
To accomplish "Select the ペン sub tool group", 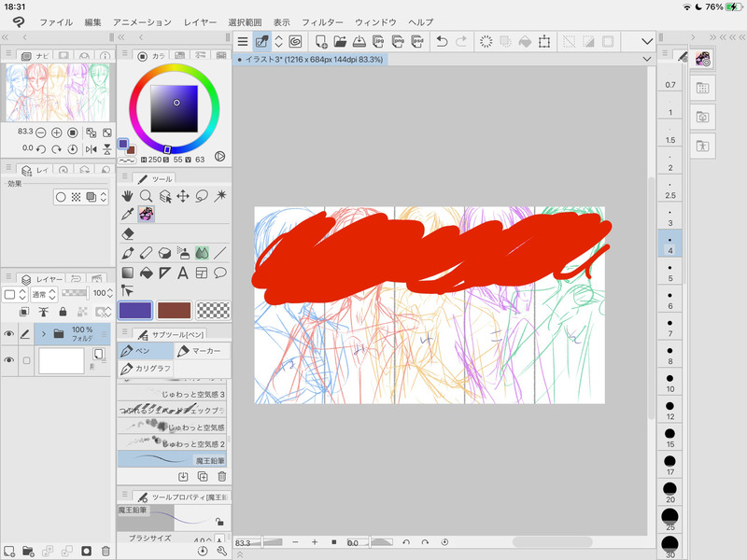I will point(146,351).
